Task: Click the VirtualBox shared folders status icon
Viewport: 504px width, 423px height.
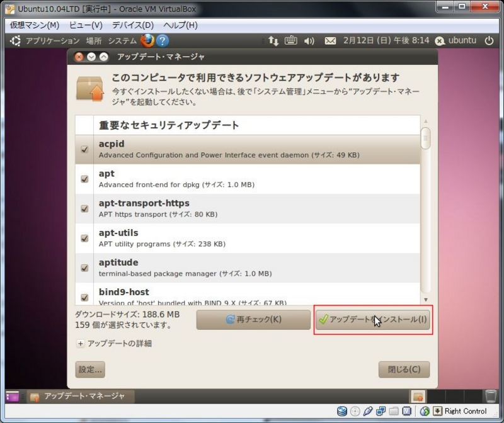Action: point(394,411)
